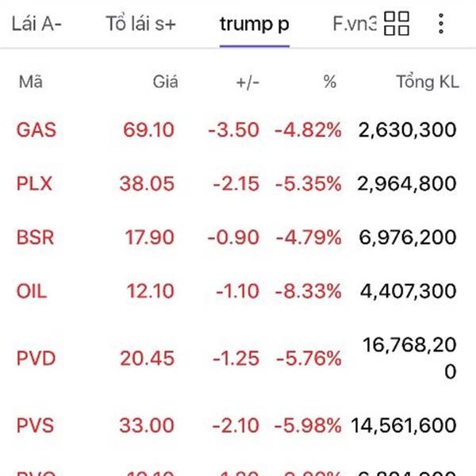Open the three-dot more options menu
Image resolution: width=476 pixels, height=476 pixels.
click(x=441, y=24)
